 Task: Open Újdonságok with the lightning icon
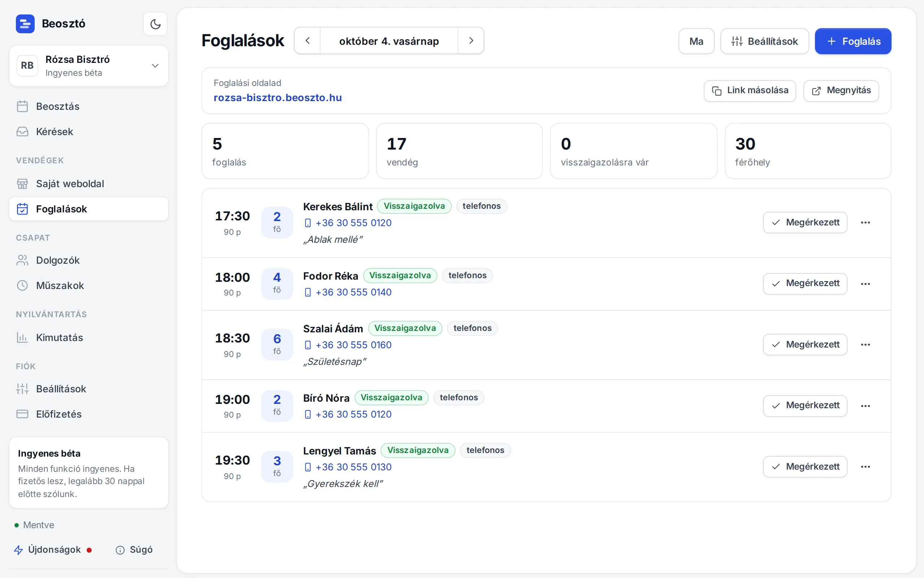pyautogui.click(x=53, y=549)
